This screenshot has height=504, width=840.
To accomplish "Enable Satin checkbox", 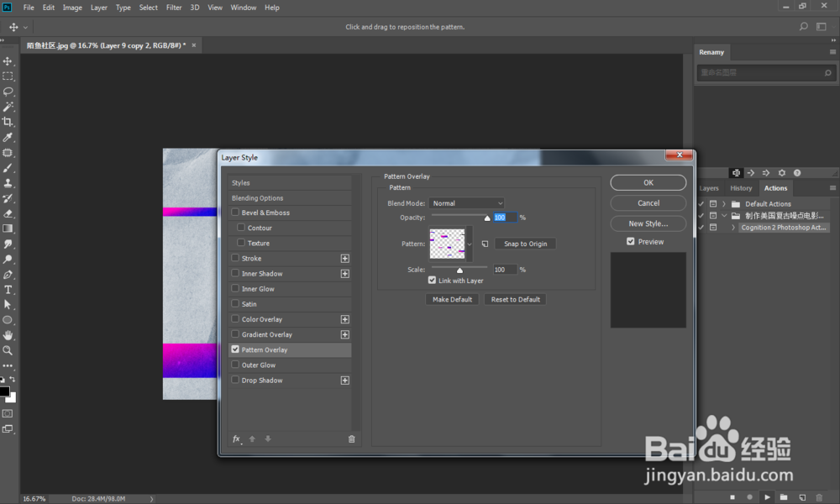I will point(235,304).
